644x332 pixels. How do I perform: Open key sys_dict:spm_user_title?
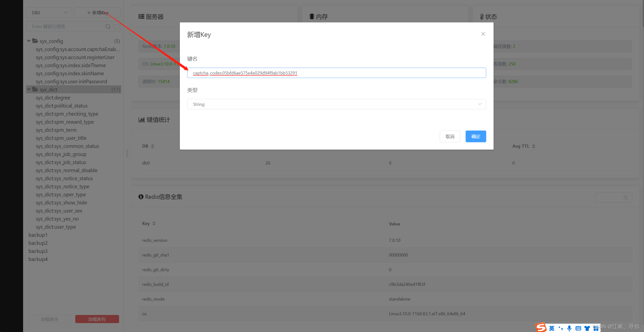coord(61,138)
